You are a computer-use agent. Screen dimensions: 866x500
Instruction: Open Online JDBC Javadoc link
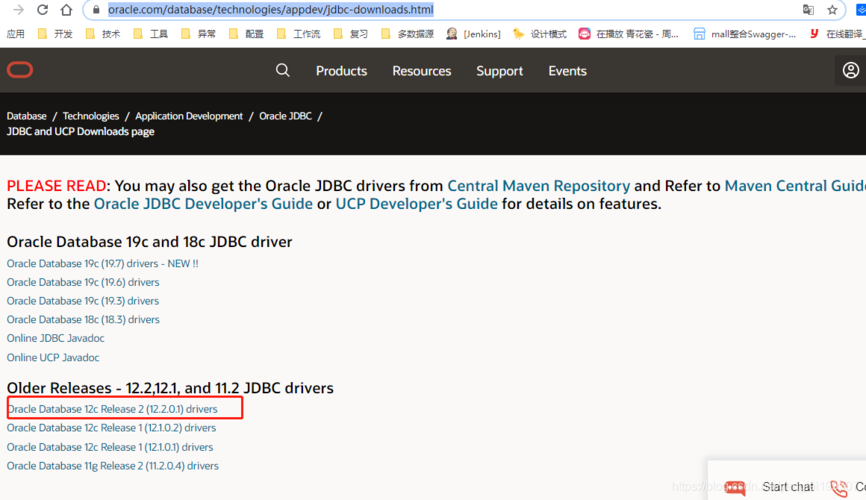pos(55,338)
